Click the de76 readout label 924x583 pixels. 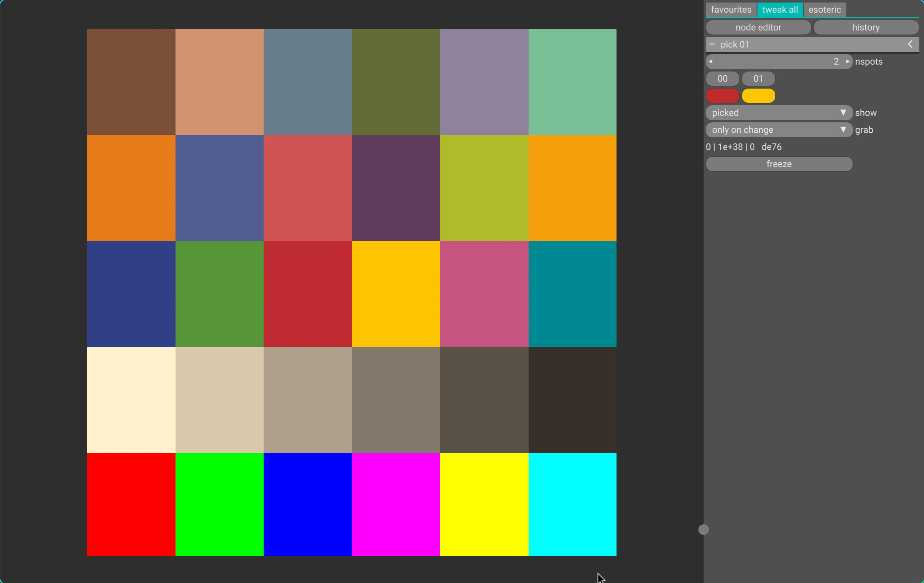pyautogui.click(x=771, y=147)
